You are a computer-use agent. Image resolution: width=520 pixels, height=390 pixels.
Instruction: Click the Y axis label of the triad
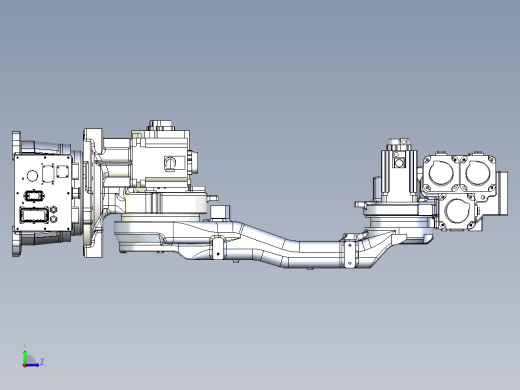click(25, 345)
